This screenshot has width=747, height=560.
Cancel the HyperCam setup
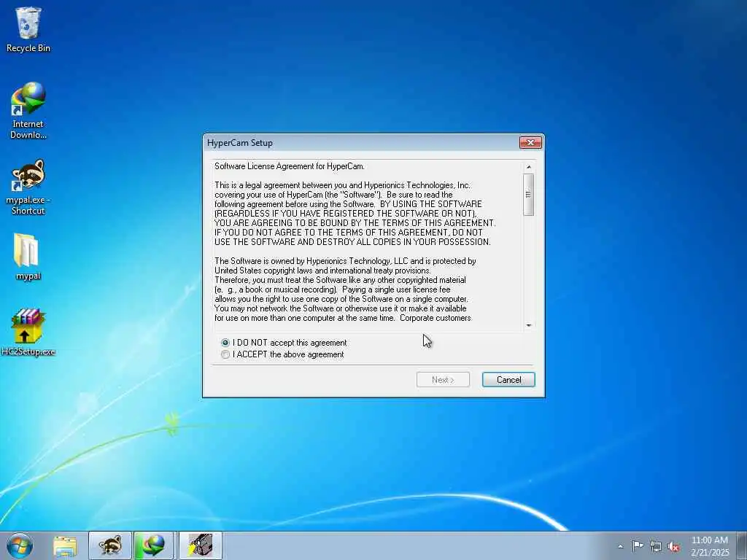point(508,380)
